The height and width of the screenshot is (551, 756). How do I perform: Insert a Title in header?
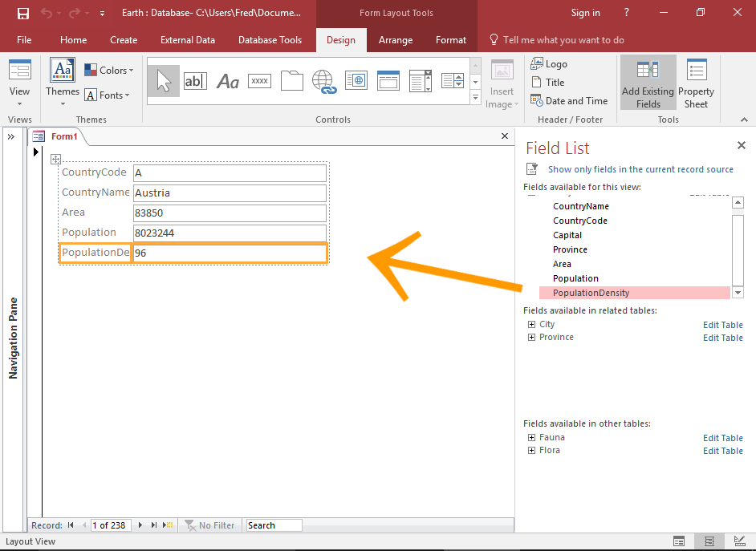click(x=547, y=83)
